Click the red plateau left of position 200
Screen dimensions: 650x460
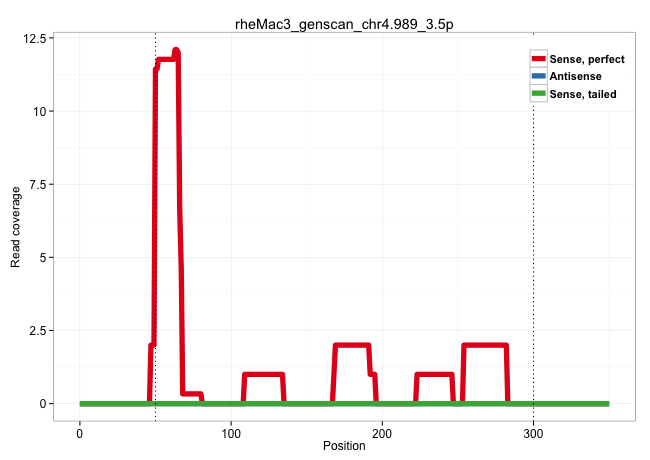pos(351,345)
